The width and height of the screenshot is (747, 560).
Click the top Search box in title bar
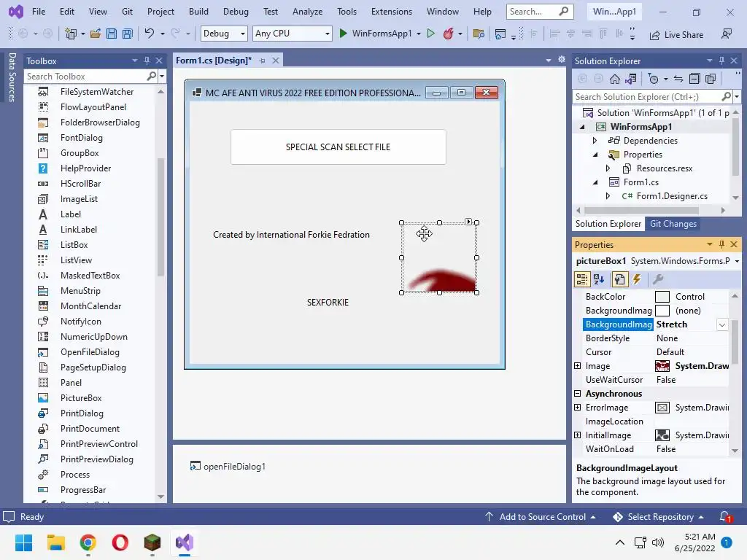coord(539,12)
